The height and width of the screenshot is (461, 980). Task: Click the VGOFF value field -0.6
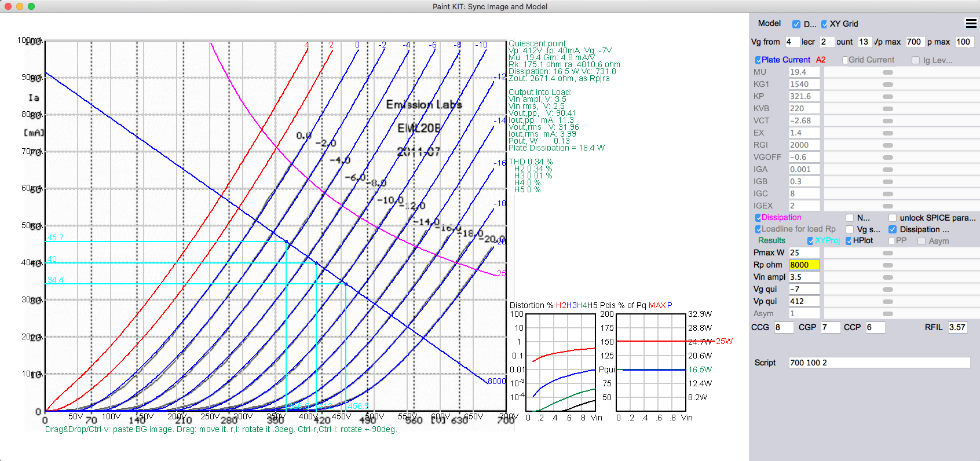tap(804, 158)
